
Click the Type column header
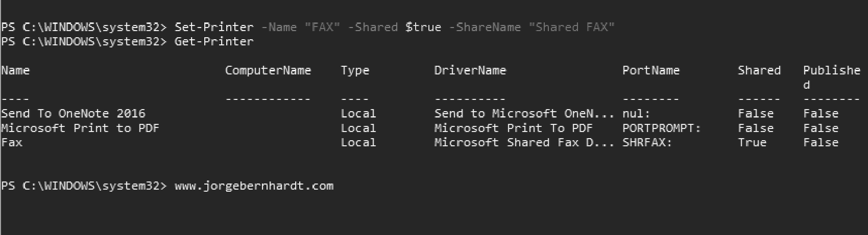point(355,70)
